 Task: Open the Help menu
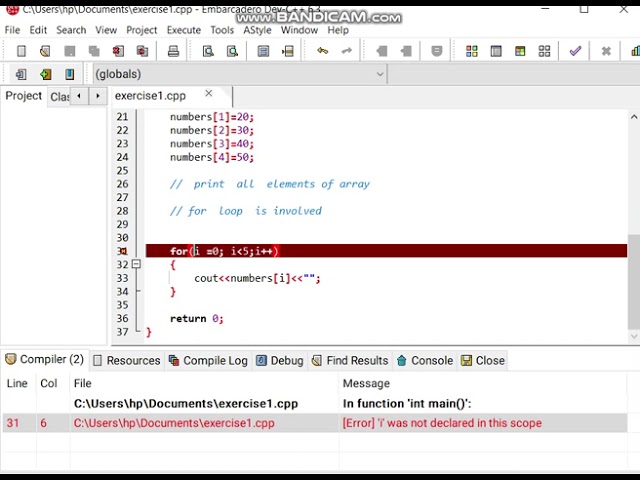338,30
